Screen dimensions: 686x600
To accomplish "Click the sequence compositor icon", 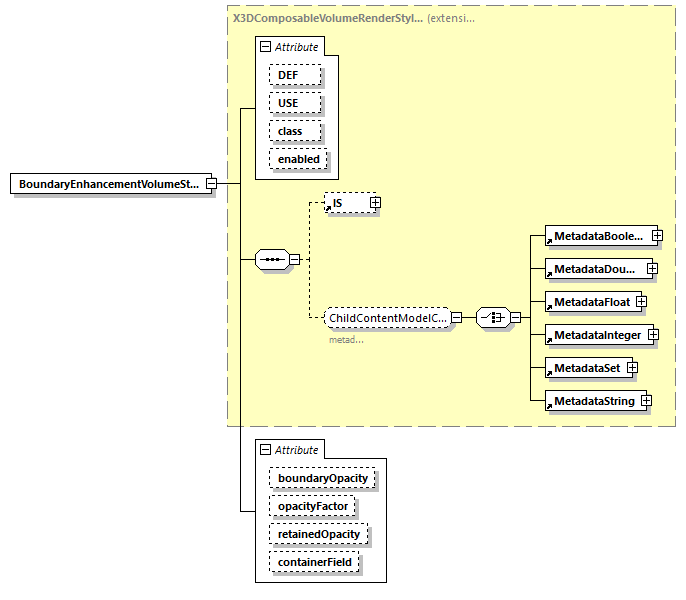I will pyautogui.click(x=271, y=260).
